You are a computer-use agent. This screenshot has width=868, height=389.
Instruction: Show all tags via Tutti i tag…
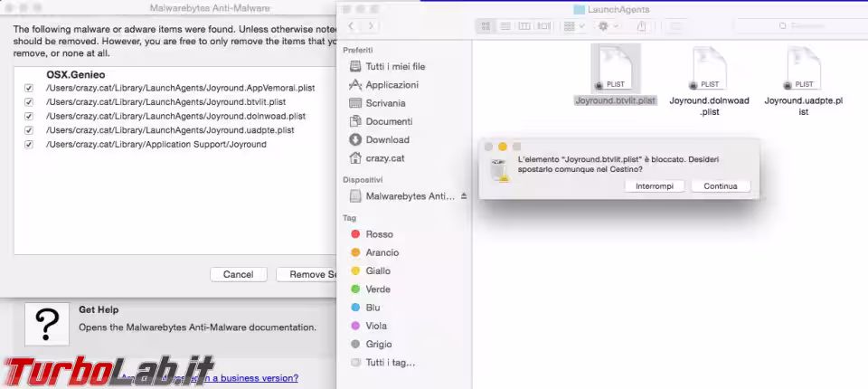390,363
